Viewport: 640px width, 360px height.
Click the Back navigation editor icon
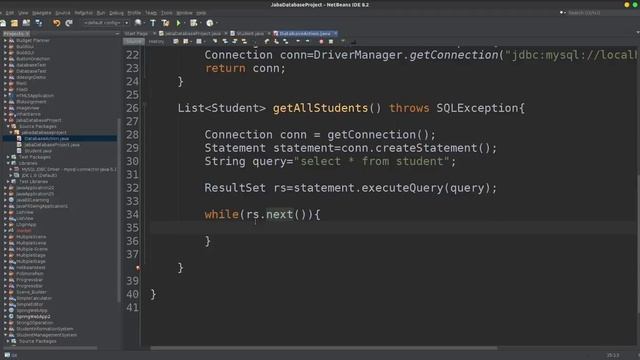click(x=186, y=41)
